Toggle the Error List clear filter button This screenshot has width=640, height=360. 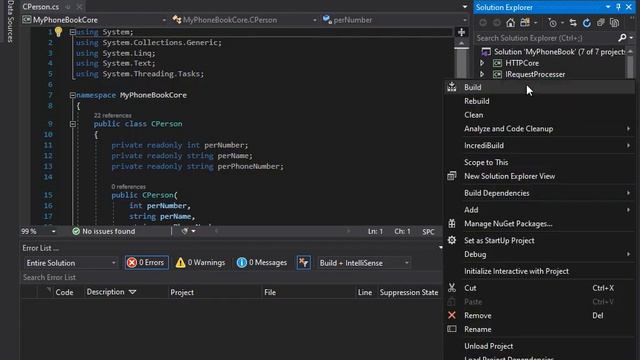point(304,263)
